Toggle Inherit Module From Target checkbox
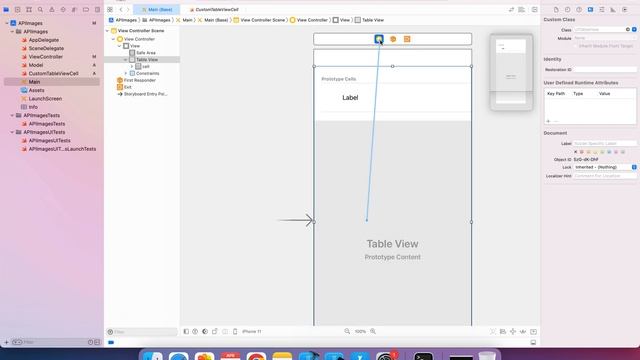This screenshot has height=360, width=640. click(x=576, y=46)
